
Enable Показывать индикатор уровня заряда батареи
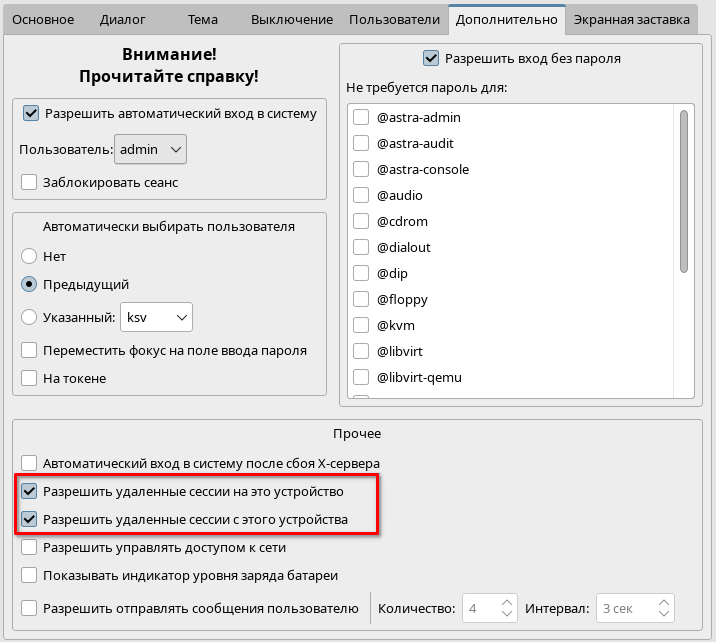[30, 575]
